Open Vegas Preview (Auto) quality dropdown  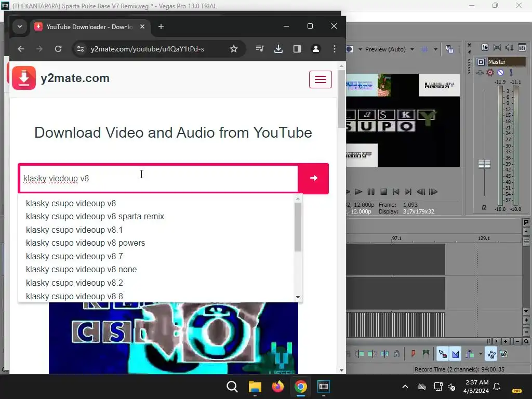pos(412,49)
